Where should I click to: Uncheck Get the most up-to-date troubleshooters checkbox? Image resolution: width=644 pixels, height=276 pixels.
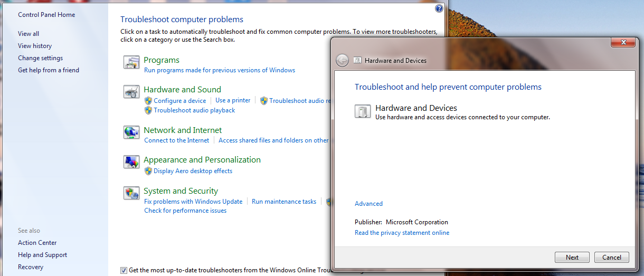(x=124, y=270)
